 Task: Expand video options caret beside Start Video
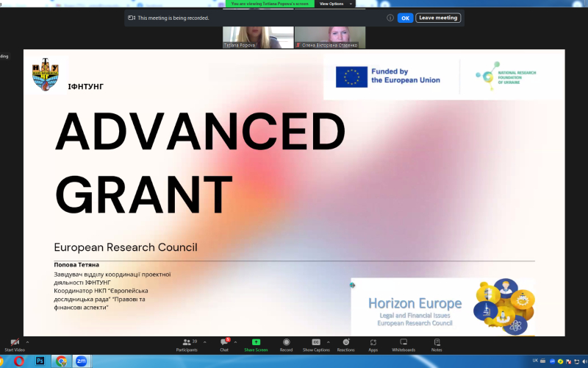tap(27, 342)
